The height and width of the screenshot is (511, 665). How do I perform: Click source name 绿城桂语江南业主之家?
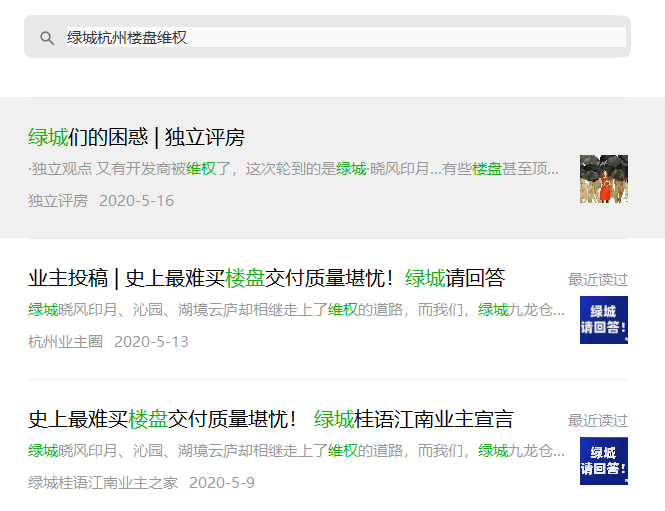[103, 483]
